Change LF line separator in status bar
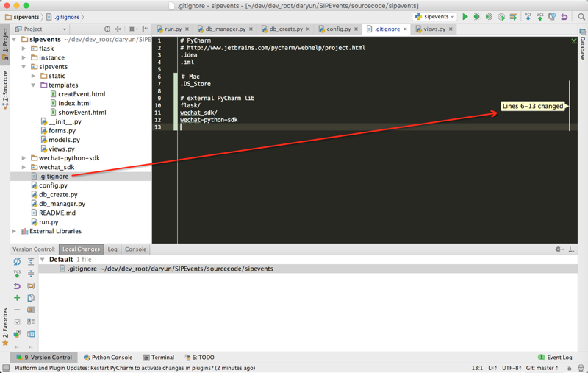Viewport: 588px width, 373px height. point(492,368)
